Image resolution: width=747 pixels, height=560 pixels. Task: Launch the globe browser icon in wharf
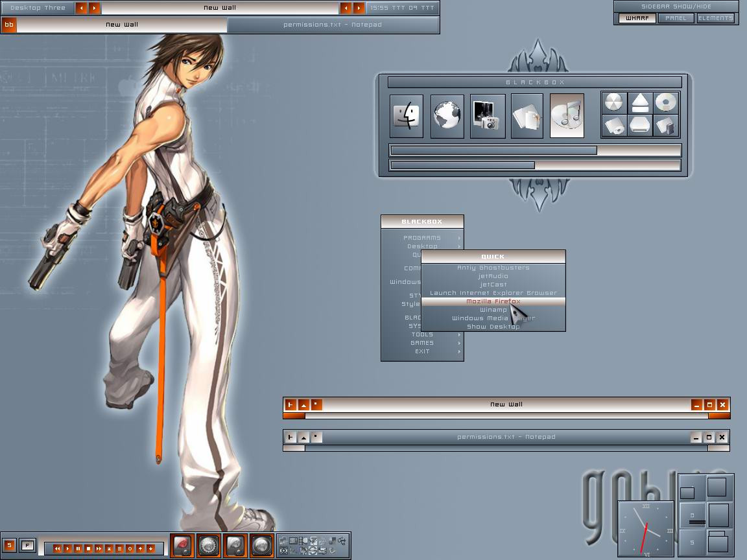pyautogui.click(x=447, y=116)
